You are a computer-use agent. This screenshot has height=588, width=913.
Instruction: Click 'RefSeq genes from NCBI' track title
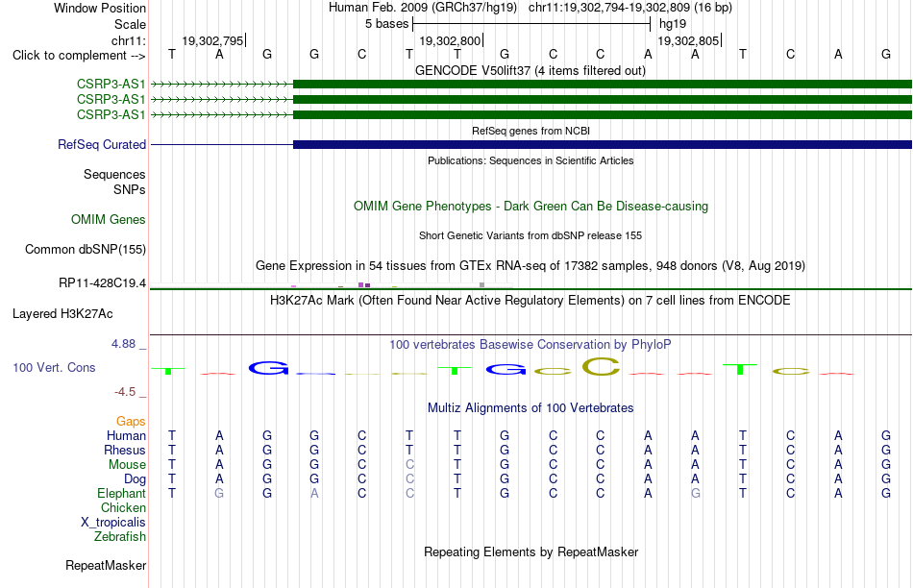click(531, 131)
